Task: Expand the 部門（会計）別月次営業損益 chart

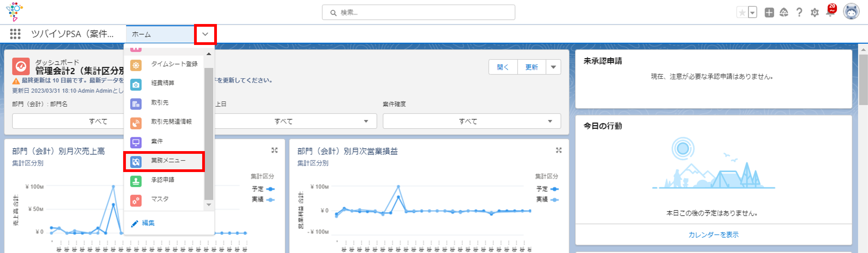Action: [x=559, y=150]
